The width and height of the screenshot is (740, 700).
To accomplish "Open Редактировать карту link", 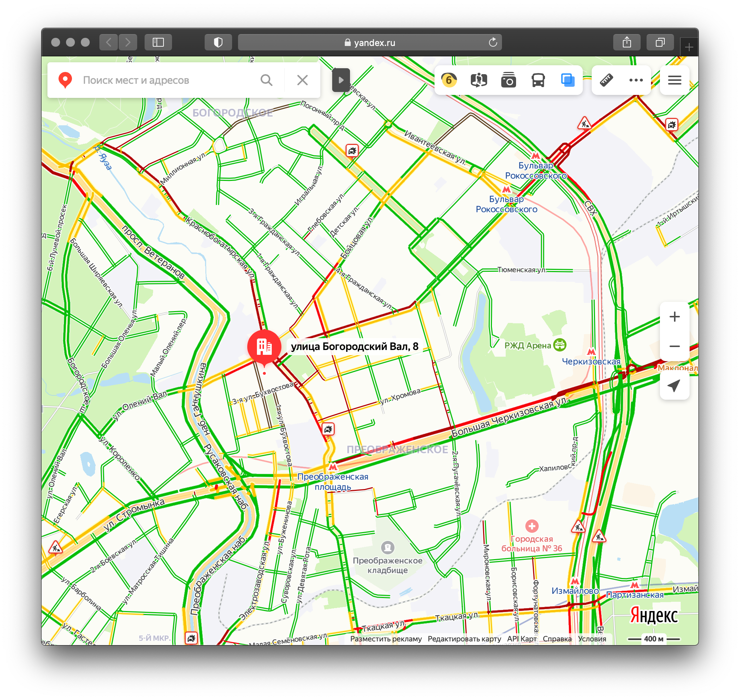I will pos(464,639).
